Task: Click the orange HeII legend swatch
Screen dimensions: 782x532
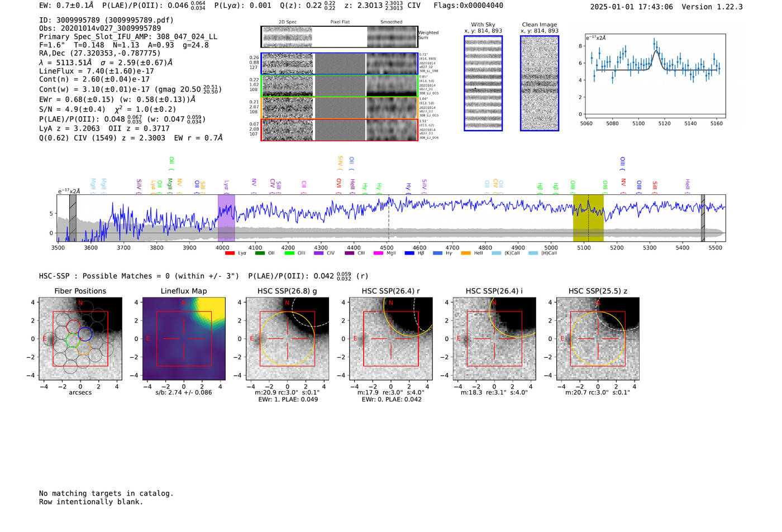Action: coord(466,253)
